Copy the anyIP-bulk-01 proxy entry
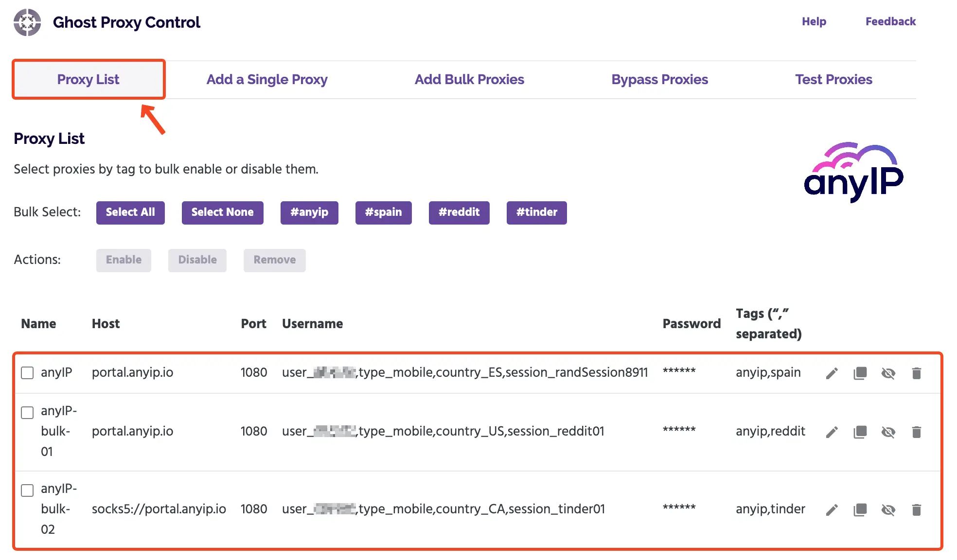This screenshot has height=560, width=957. pyautogui.click(x=860, y=431)
